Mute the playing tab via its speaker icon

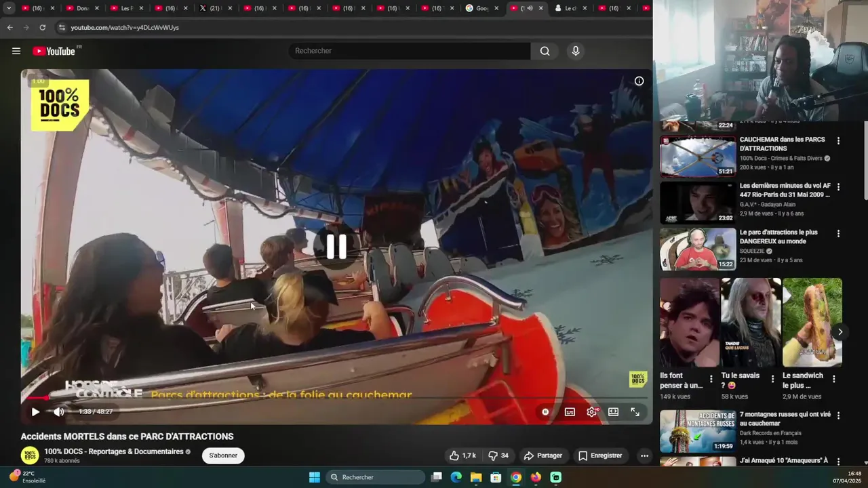tap(530, 8)
